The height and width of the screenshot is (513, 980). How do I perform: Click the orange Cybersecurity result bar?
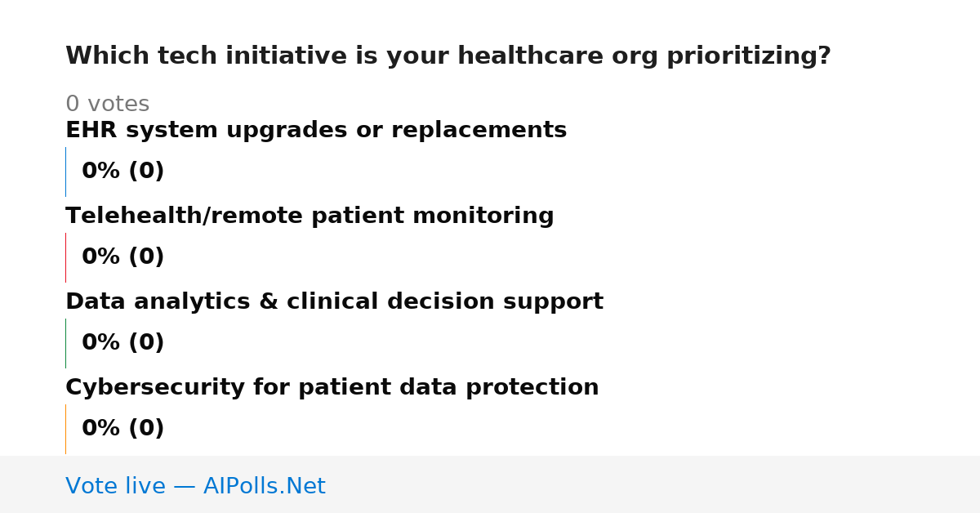tap(65, 429)
